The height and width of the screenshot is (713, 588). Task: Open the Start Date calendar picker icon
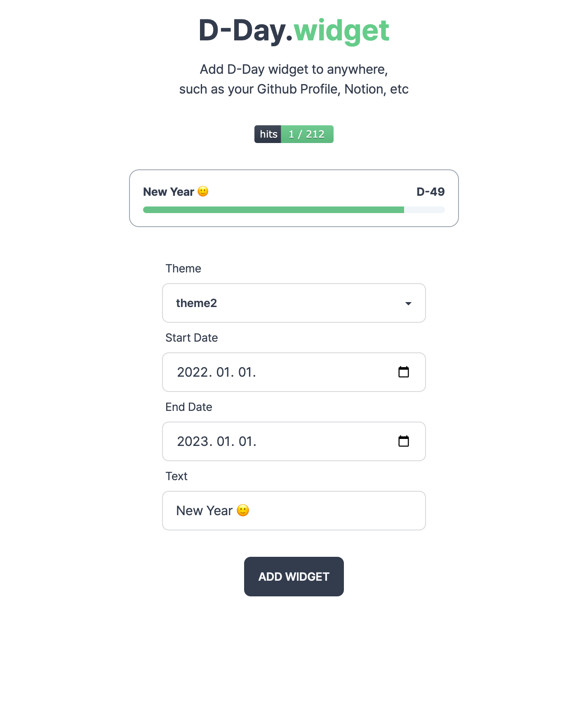click(403, 372)
